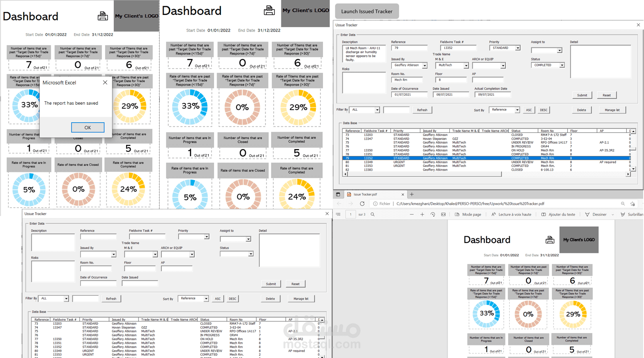Image resolution: width=644 pixels, height=358 pixels.
Task: Click the Fieldwire Task field showing 13352
Action: tap(458, 48)
